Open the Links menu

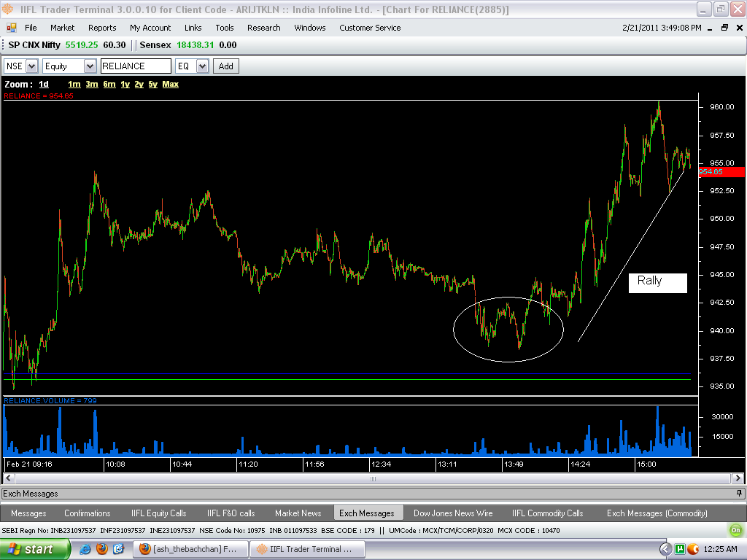tap(193, 28)
